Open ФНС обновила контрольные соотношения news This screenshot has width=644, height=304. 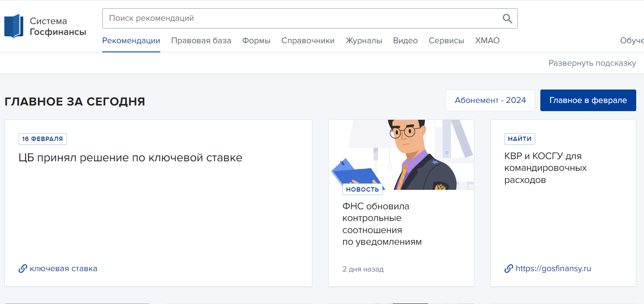[x=382, y=224]
